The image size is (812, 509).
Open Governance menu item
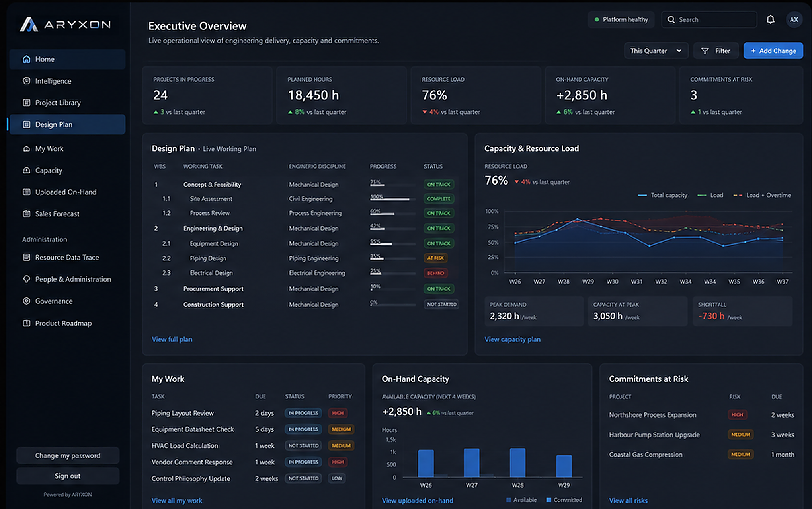coord(67,301)
